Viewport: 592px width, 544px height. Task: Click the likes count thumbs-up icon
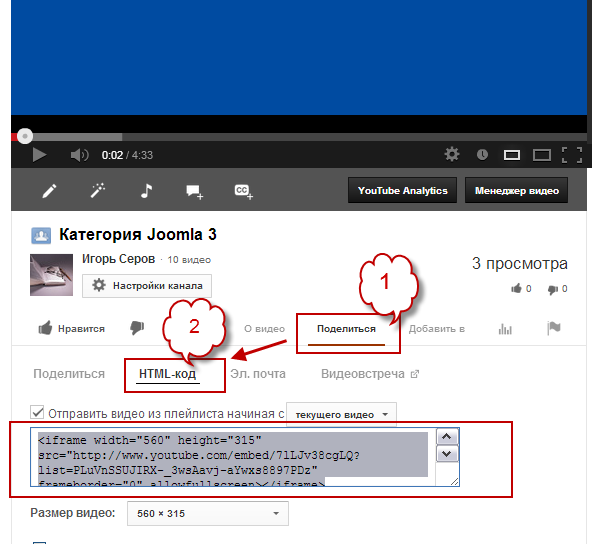(516, 289)
